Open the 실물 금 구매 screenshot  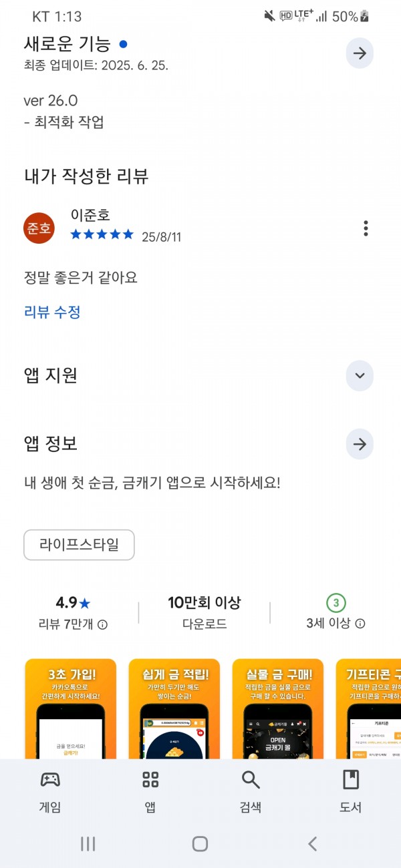pos(278,708)
